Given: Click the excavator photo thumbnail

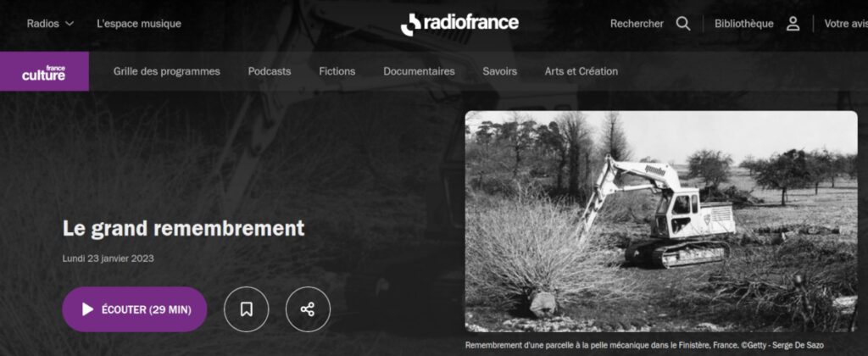Looking at the screenshot, I should point(661,221).
